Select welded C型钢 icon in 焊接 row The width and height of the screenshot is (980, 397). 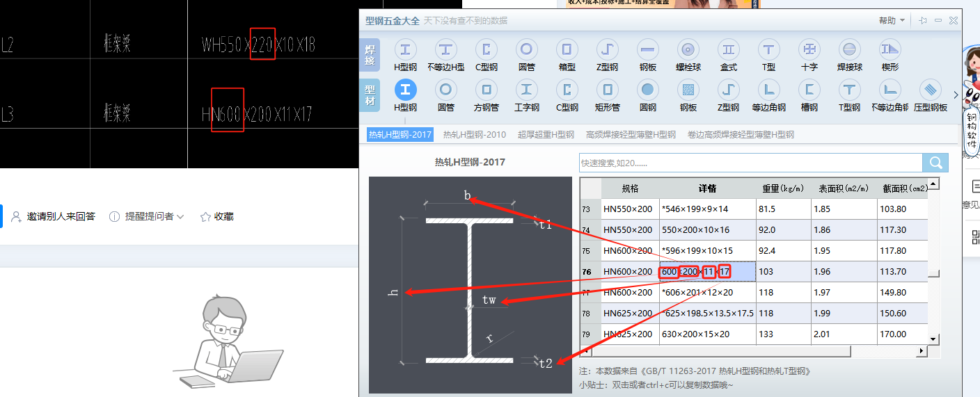[x=487, y=49]
